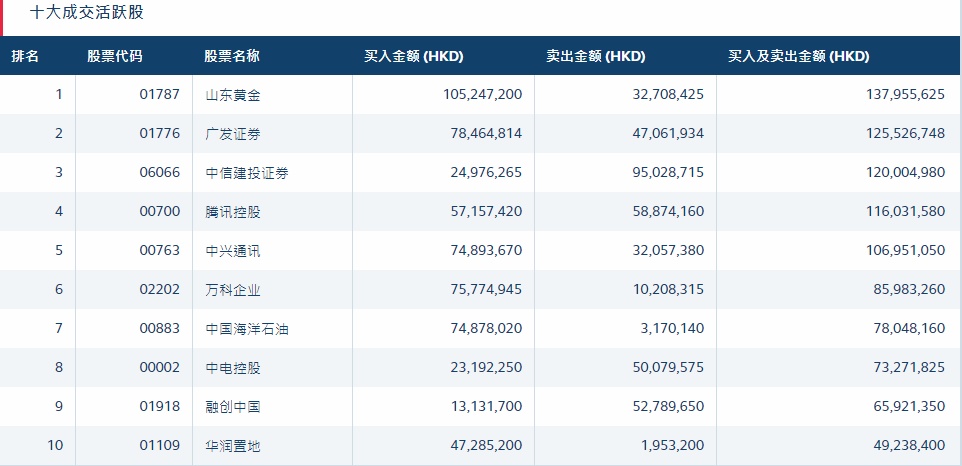Select stock code 06066

160,173
